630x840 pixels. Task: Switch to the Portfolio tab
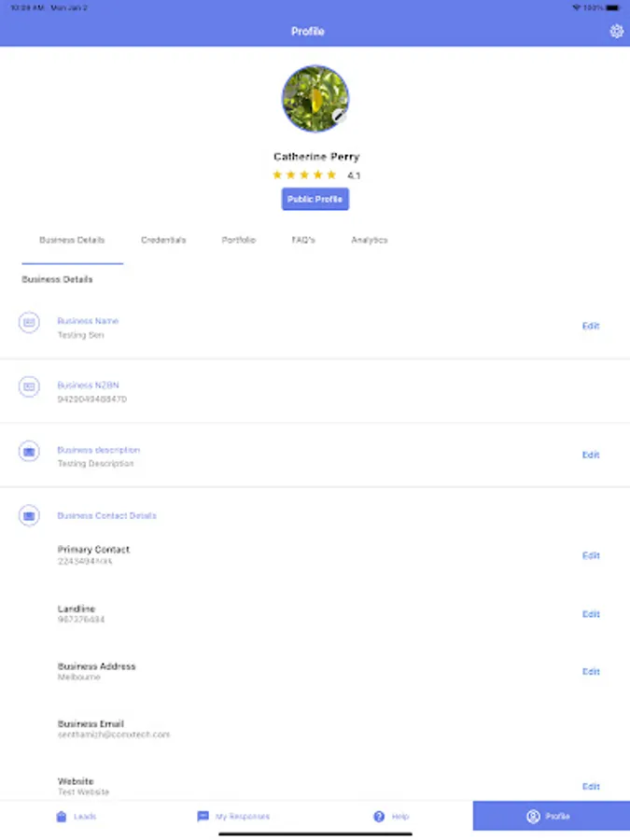[239, 240]
